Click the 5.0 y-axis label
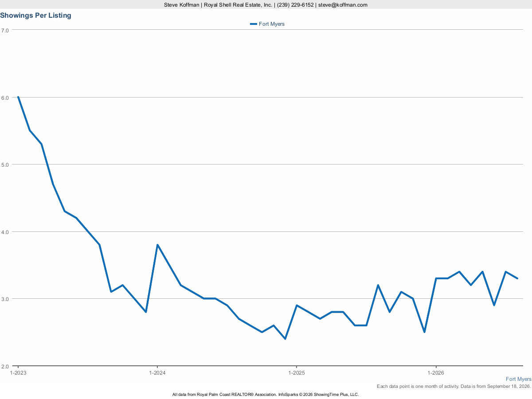 point(5,164)
